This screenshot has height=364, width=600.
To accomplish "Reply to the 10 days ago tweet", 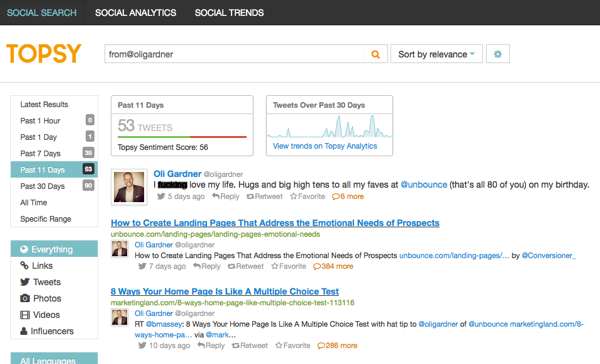I will (211, 345).
